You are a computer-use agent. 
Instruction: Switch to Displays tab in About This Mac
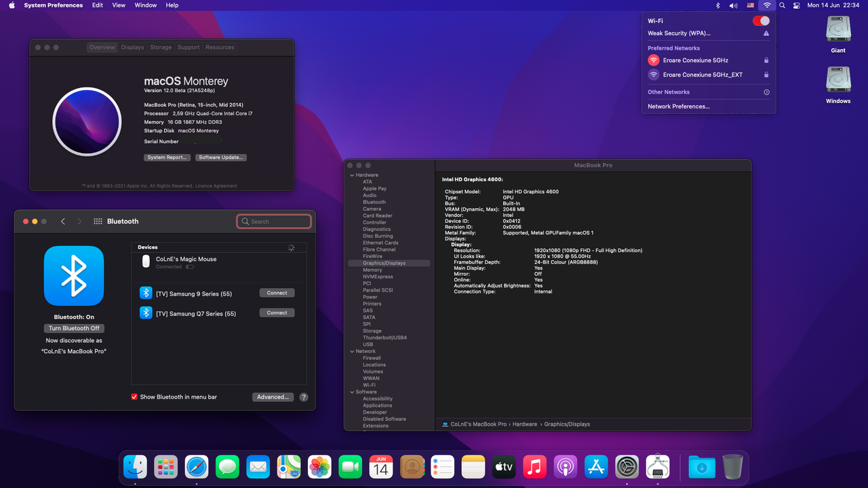(133, 47)
